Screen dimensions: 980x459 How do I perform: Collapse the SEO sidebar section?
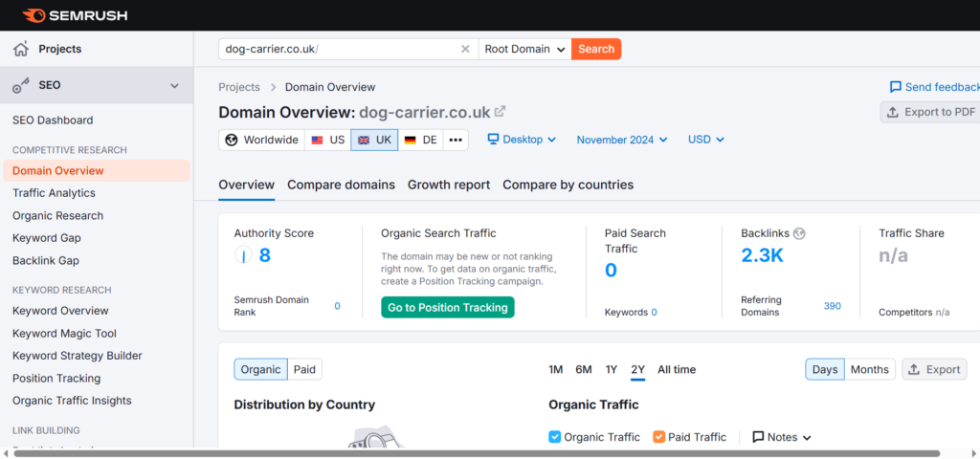(x=174, y=85)
